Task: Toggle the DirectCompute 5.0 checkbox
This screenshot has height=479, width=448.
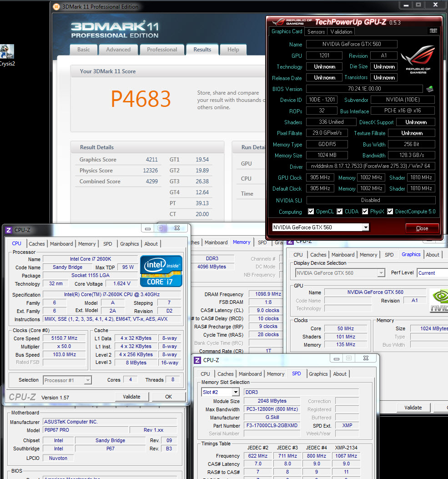Action: [390, 212]
